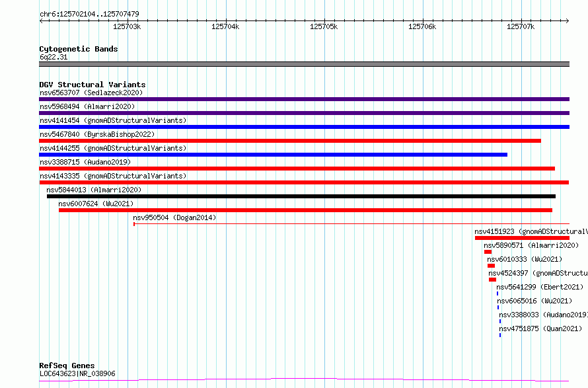
Task: Select the blue tick under nsv6065016
Action: coord(498,307)
